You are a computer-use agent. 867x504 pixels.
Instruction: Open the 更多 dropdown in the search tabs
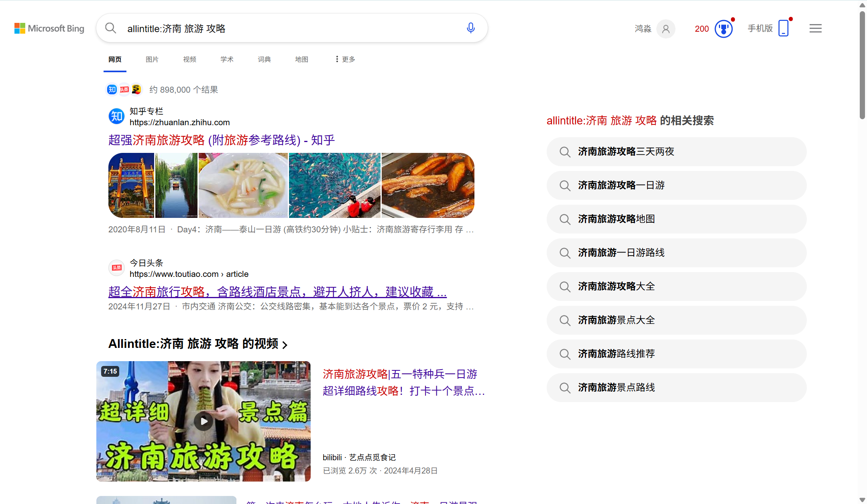[344, 59]
